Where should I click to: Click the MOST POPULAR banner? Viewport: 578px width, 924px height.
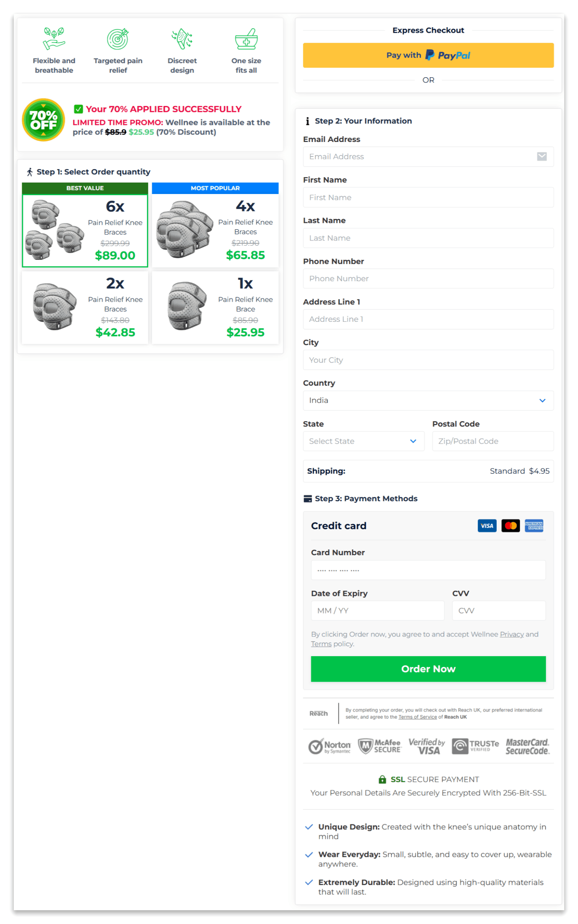pyautogui.click(x=215, y=188)
